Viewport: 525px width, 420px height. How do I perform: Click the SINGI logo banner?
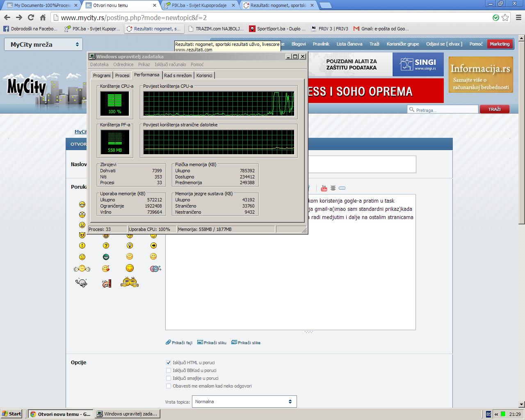(418, 64)
